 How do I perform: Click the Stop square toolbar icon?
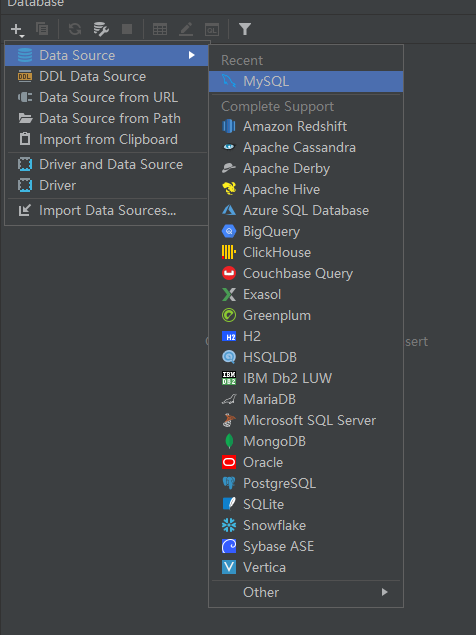point(127,29)
